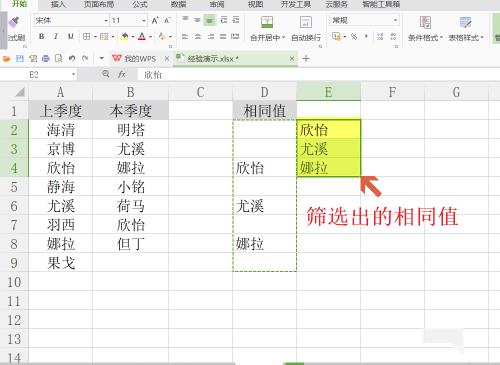Click the Name Box showing E2

39,75
